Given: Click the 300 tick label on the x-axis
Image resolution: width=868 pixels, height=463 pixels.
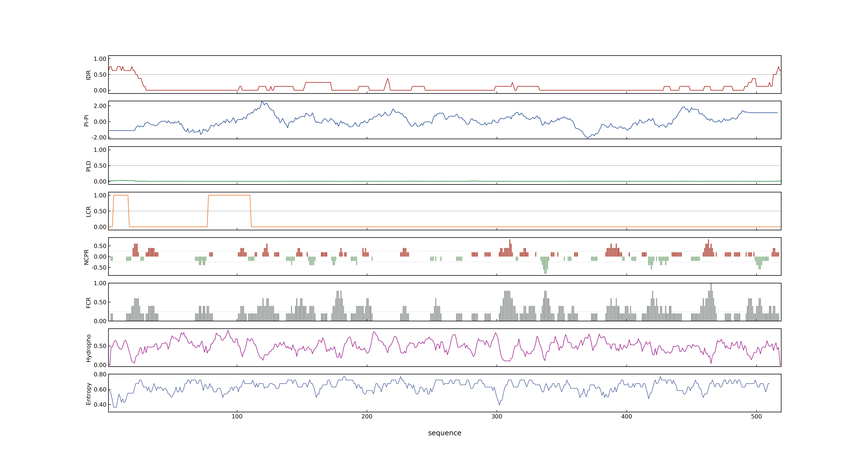Looking at the screenshot, I should [497, 416].
